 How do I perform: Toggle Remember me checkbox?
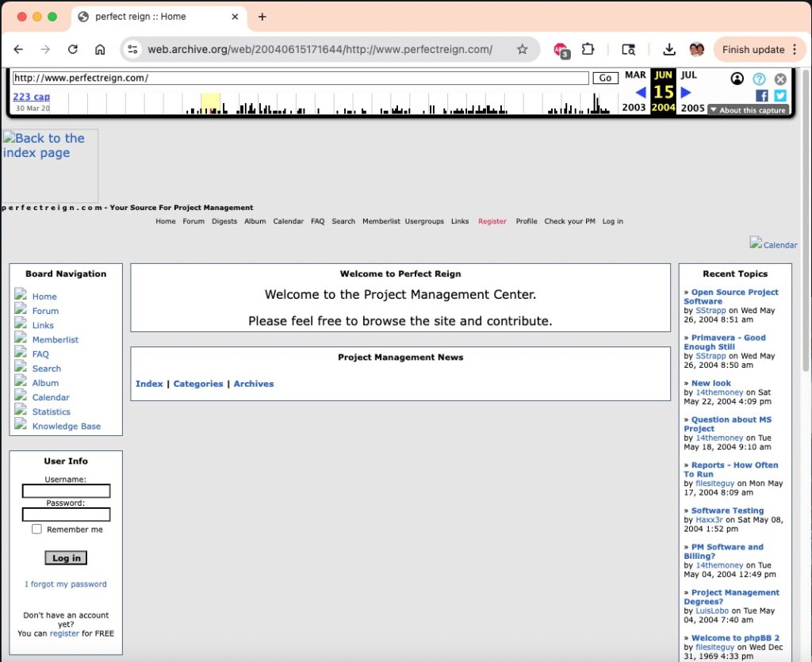tap(36, 529)
